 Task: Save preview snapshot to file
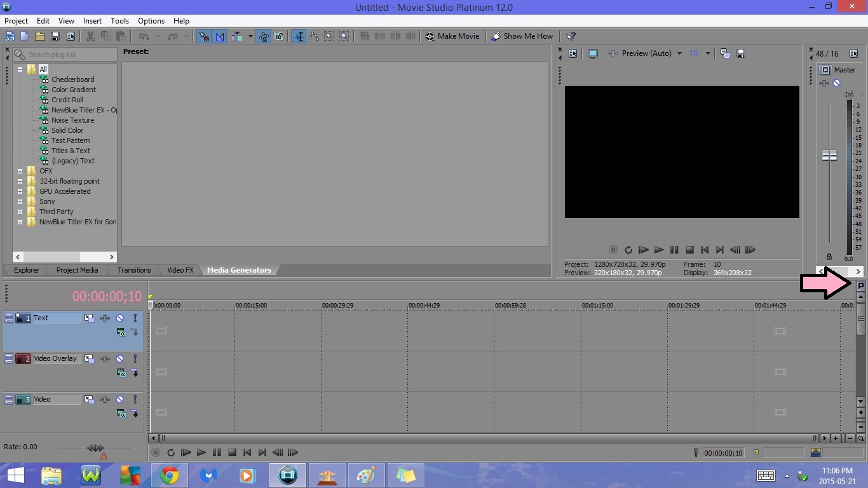point(741,53)
